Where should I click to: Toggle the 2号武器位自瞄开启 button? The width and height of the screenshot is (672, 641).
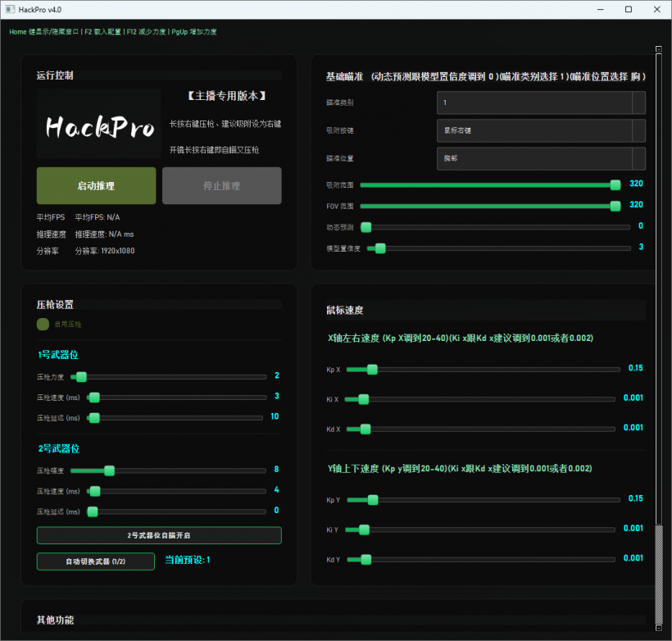(159, 535)
